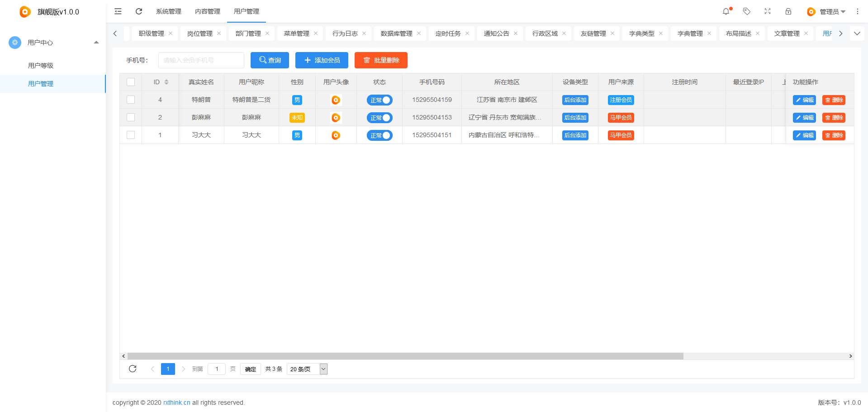Select 用户管理 in the sidebar
This screenshot has height=412, width=868.
point(53,84)
